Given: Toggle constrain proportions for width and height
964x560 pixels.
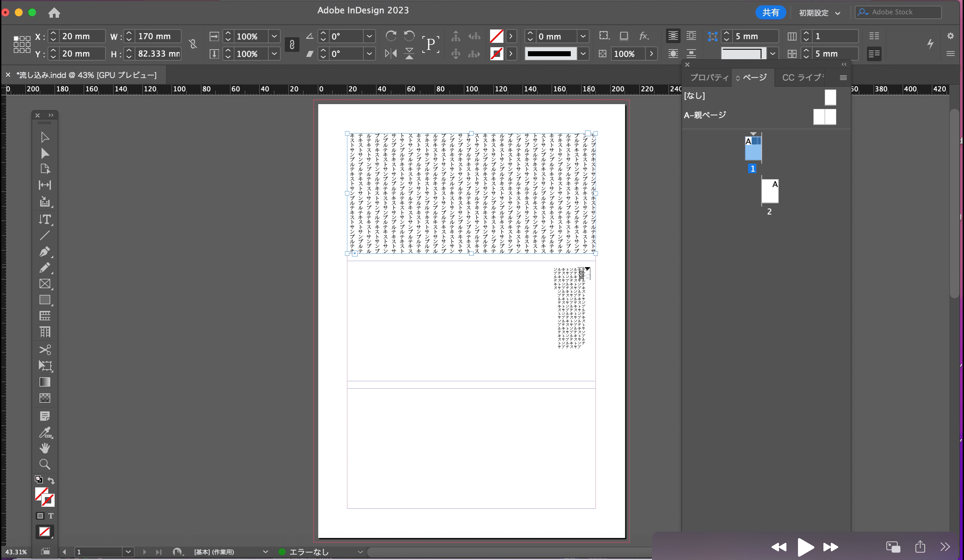Looking at the screenshot, I should 193,44.
